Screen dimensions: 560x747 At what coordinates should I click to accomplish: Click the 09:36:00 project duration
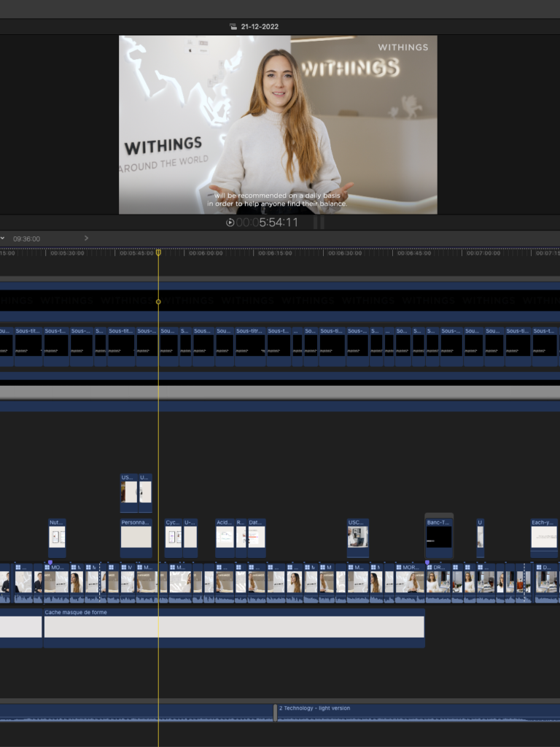(27, 239)
